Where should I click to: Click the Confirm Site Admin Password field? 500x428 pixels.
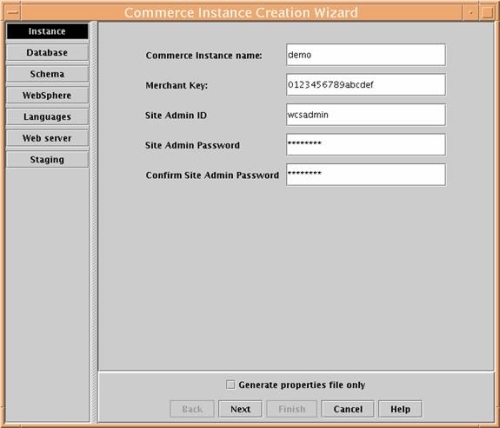point(366,175)
